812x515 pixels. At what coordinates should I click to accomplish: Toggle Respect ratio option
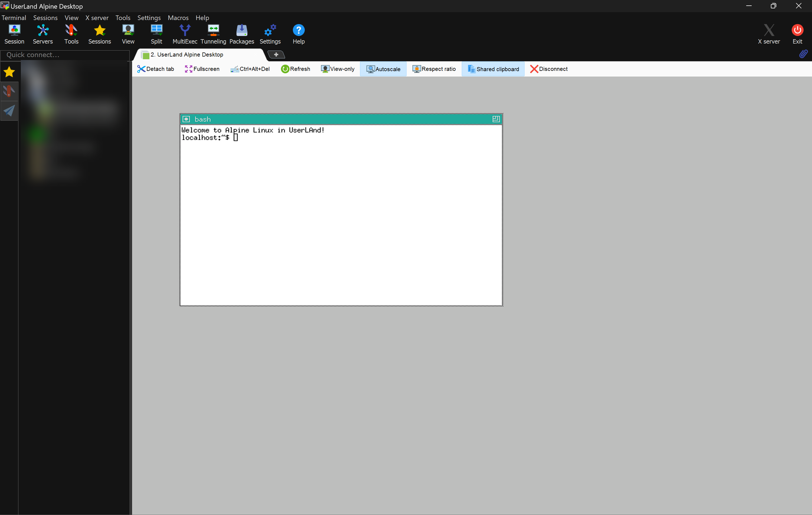coord(434,69)
